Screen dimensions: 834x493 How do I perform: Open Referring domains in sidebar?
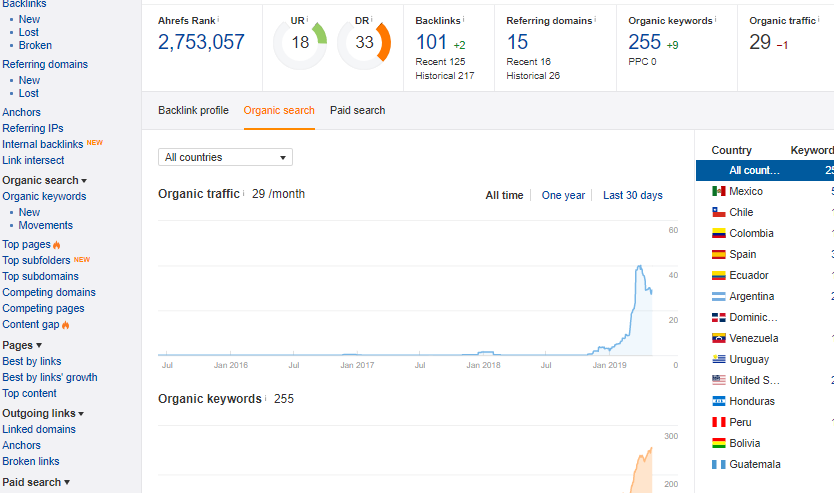(x=45, y=64)
